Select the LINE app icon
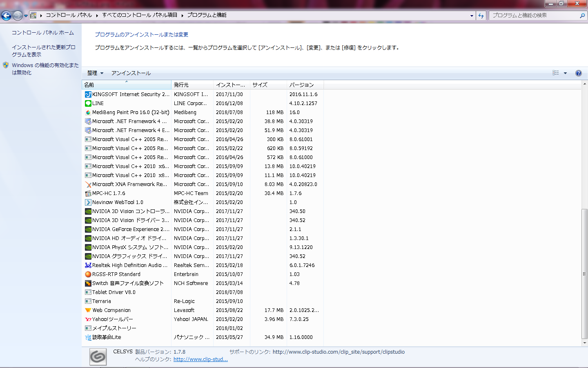This screenshot has width=588, height=368. (88, 103)
